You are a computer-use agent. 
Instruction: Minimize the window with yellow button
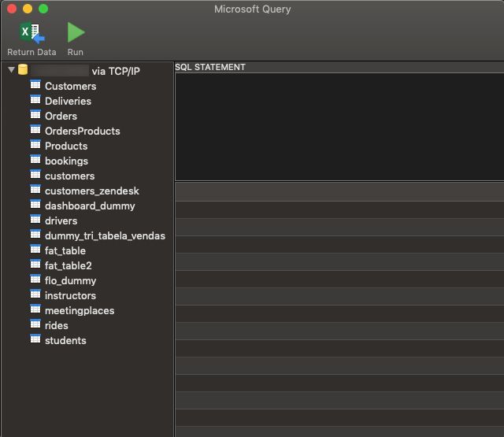pyautogui.click(x=28, y=9)
